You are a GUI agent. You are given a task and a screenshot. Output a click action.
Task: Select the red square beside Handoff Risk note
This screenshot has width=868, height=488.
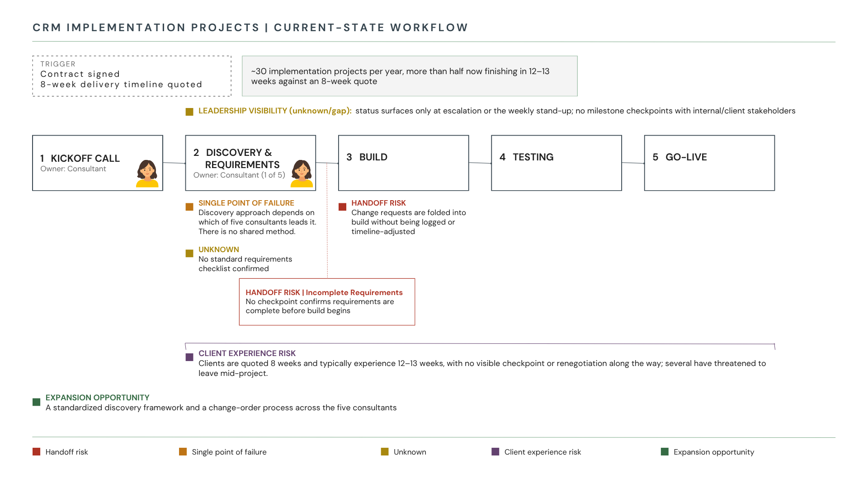point(342,207)
